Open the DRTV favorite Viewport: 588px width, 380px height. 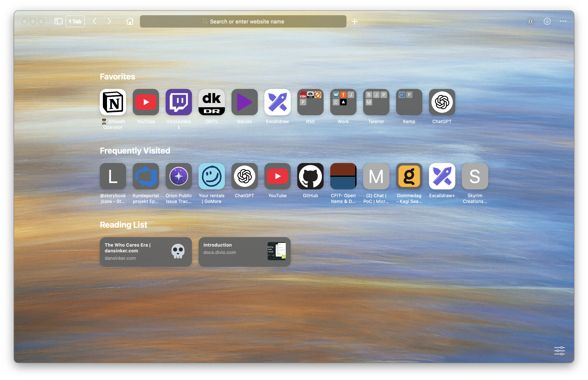click(211, 102)
